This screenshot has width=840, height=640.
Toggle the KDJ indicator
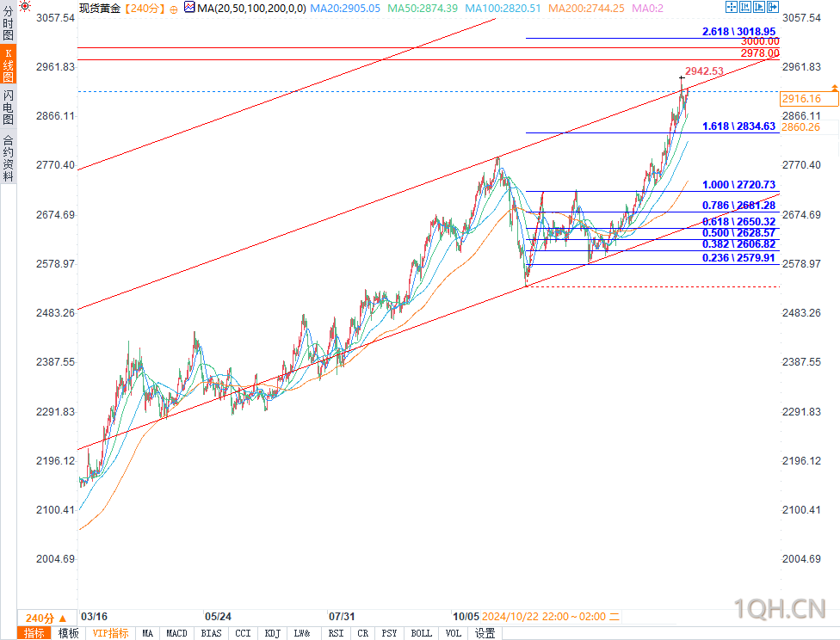tap(272, 634)
